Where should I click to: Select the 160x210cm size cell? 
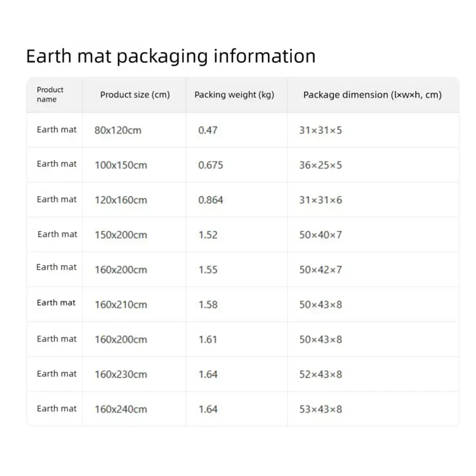(x=121, y=305)
